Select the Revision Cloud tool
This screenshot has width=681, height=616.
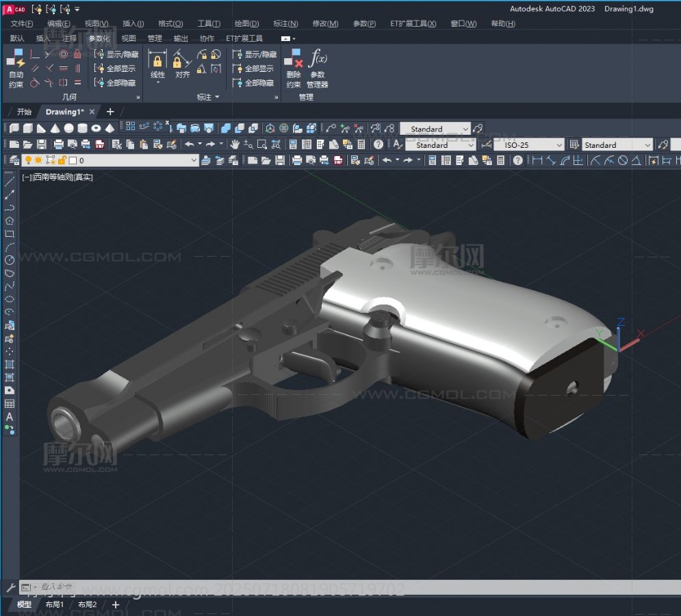(x=10, y=273)
